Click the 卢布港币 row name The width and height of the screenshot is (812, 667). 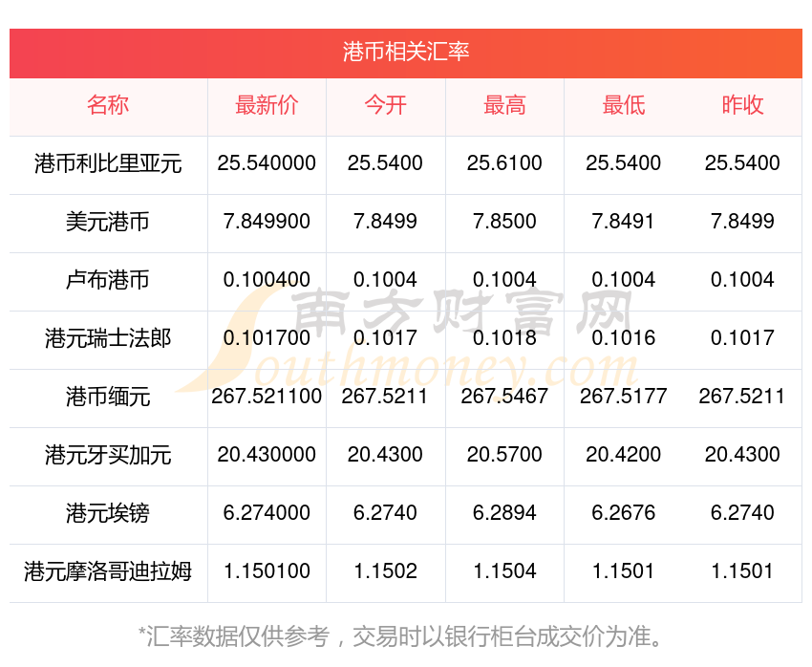coord(108,280)
